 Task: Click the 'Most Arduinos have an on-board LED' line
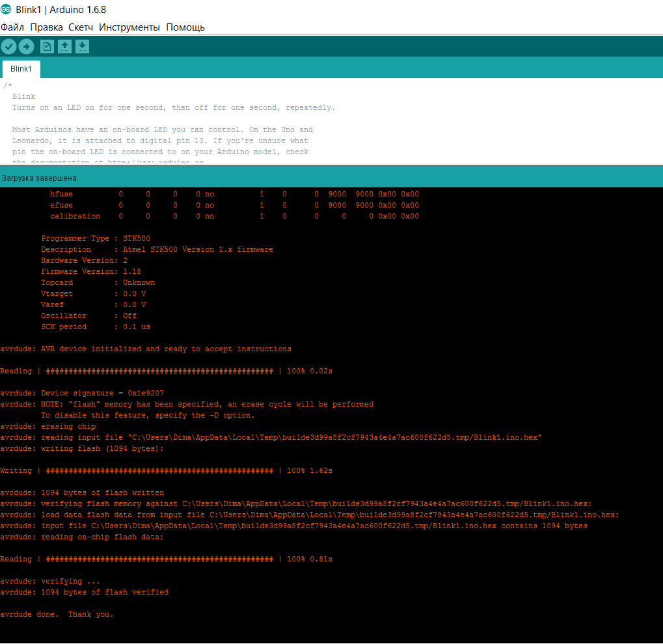[163, 130]
